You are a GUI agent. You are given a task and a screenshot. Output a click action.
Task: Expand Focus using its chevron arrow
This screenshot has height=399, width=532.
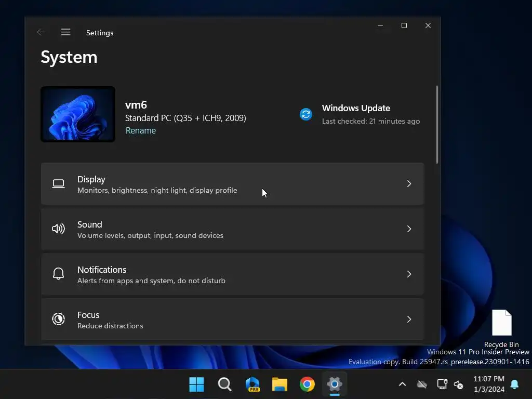[x=409, y=320]
